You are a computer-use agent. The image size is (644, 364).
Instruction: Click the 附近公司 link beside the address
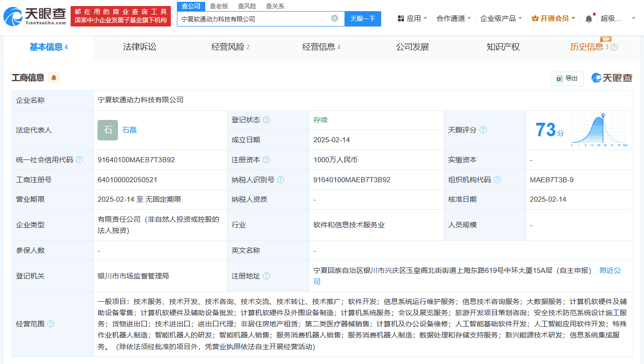click(x=610, y=270)
